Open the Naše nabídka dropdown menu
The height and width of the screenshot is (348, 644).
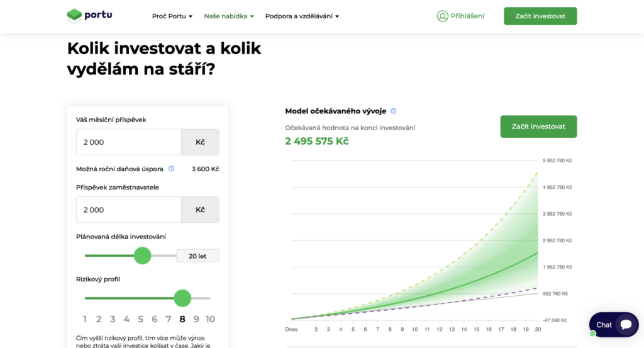tap(229, 16)
